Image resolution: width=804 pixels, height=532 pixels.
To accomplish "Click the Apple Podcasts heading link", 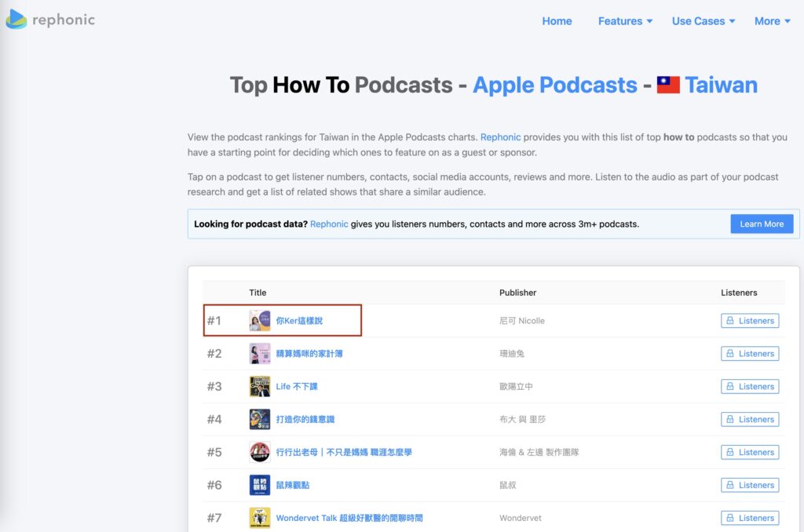I will (554, 85).
